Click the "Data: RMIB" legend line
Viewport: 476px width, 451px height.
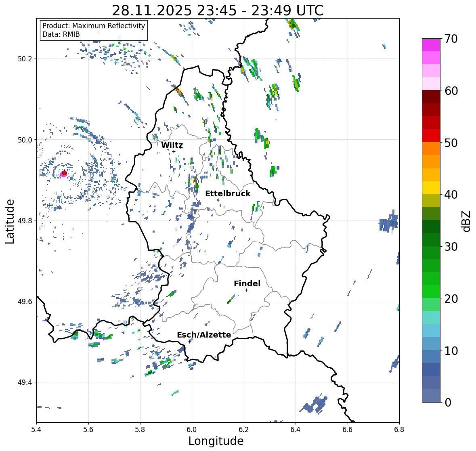(x=61, y=34)
